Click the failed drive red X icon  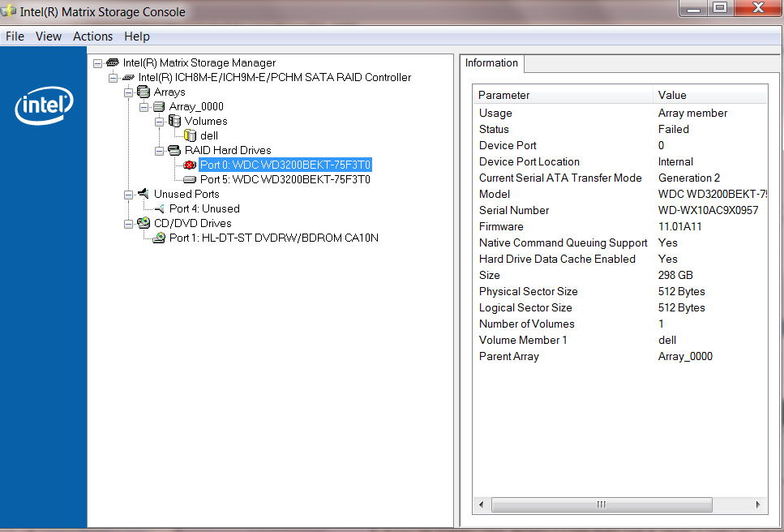point(190,165)
